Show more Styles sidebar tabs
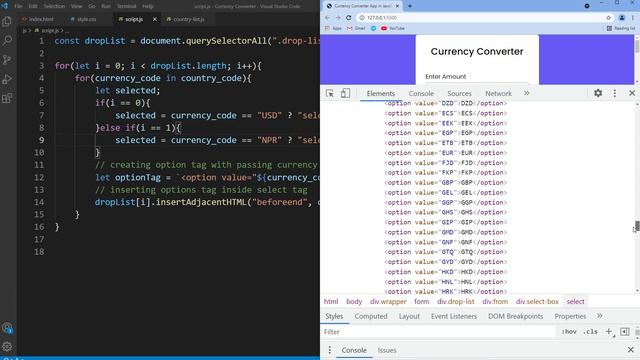This screenshot has height=360, width=640. 600,316
